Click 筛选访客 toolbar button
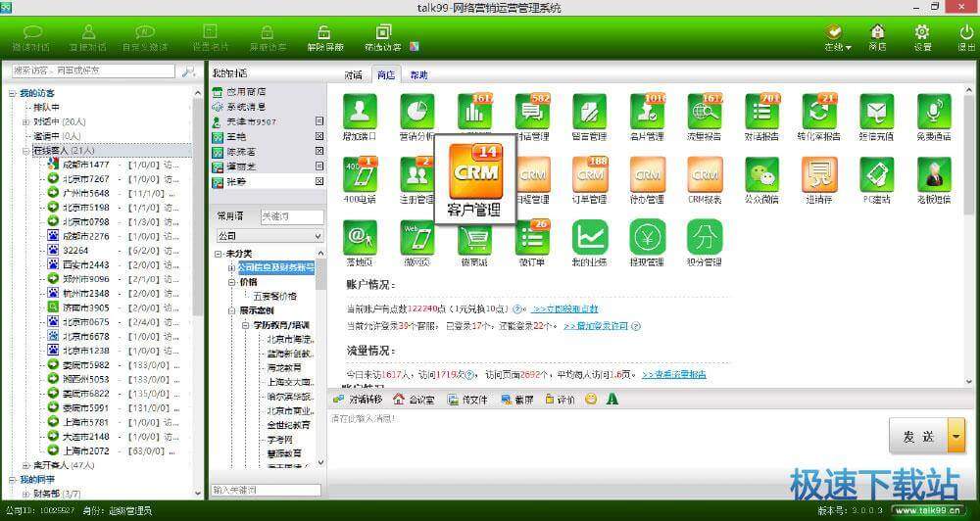The image size is (980, 521). point(384,38)
